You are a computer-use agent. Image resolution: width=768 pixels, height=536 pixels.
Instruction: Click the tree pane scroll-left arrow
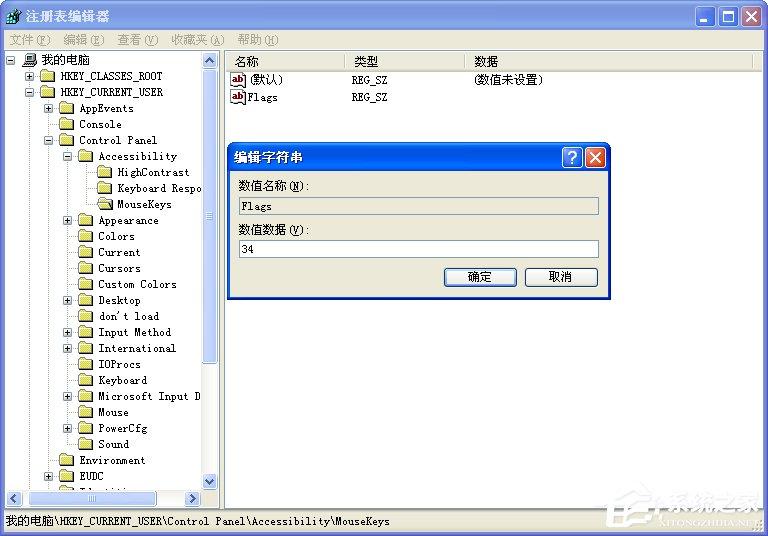click(14, 499)
